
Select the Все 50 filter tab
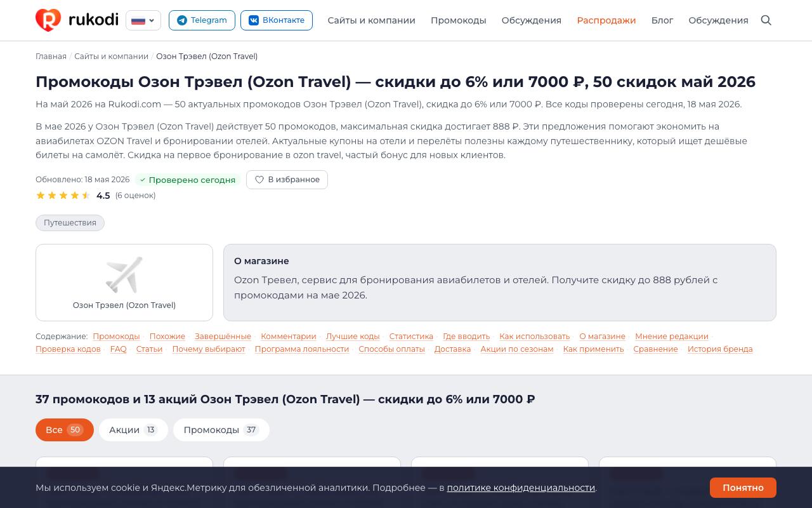(65, 430)
